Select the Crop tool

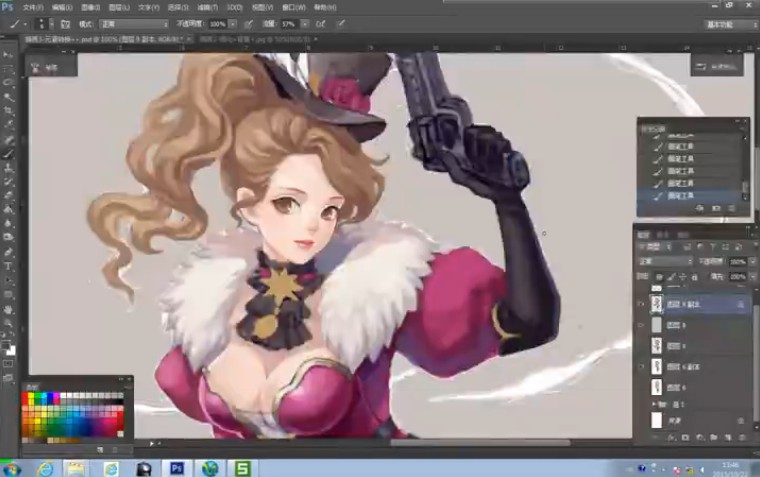click(x=8, y=111)
